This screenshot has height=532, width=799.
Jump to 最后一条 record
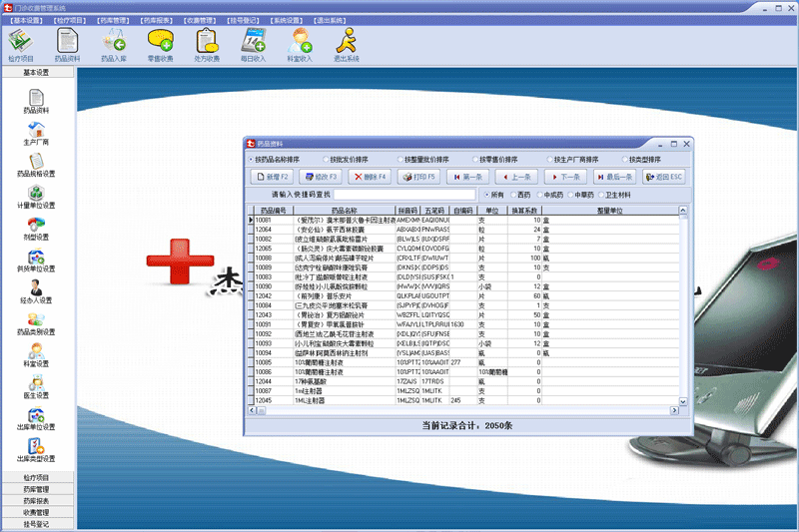click(x=614, y=177)
